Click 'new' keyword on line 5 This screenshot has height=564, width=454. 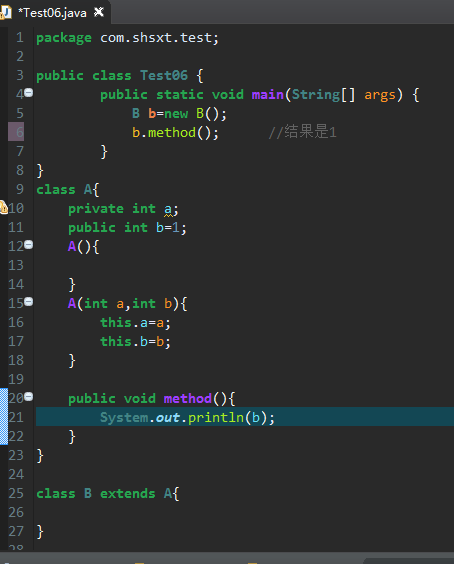(176, 114)
